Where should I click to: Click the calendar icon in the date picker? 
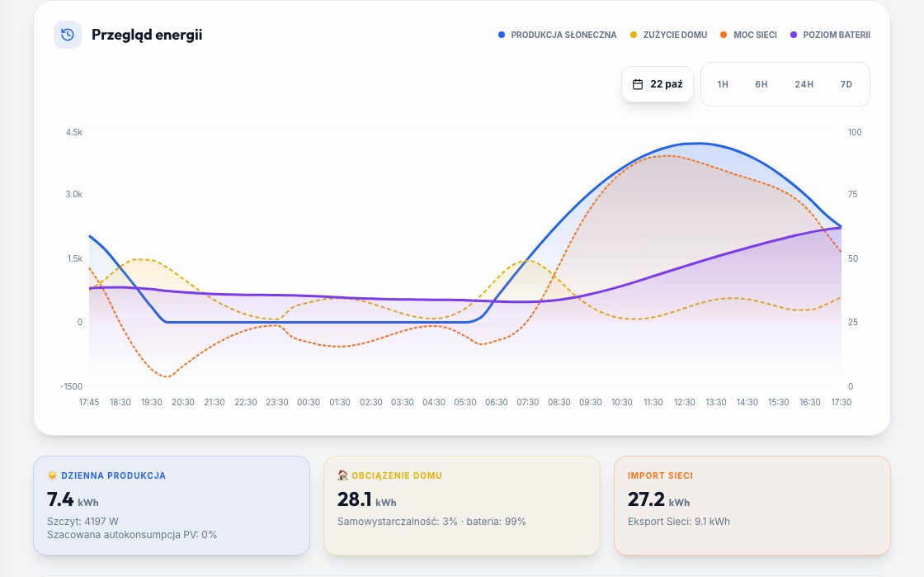pyautogui.click(x=638, y=84)
